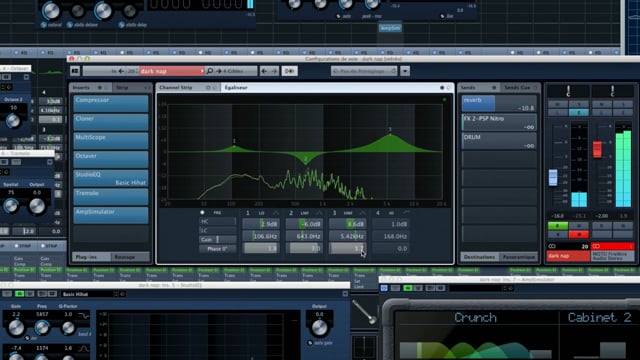Click the pre Gain field

click(218, 240)
